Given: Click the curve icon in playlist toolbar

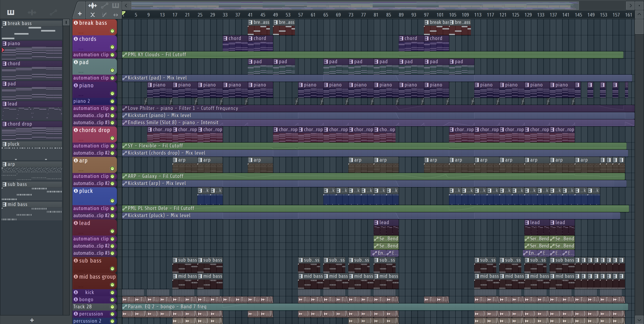Looking at the screenshot, I should [x=104, y=15].
